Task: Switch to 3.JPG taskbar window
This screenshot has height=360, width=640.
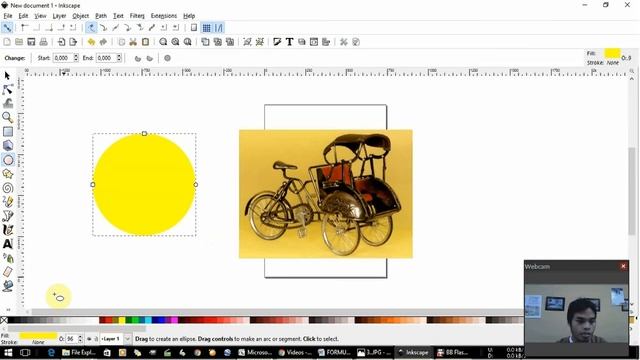Action: (375, 352)
